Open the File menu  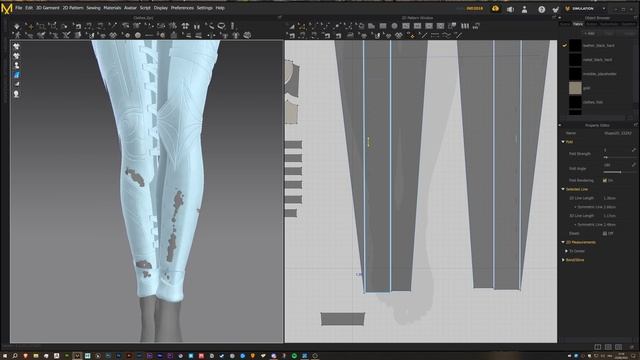click(x=19, y=8)
